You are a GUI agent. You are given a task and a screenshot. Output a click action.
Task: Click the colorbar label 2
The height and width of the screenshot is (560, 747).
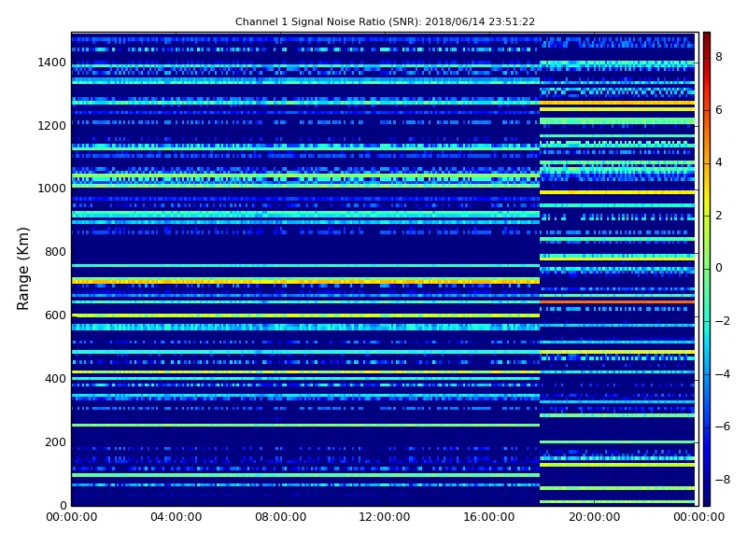pos(719,216)
